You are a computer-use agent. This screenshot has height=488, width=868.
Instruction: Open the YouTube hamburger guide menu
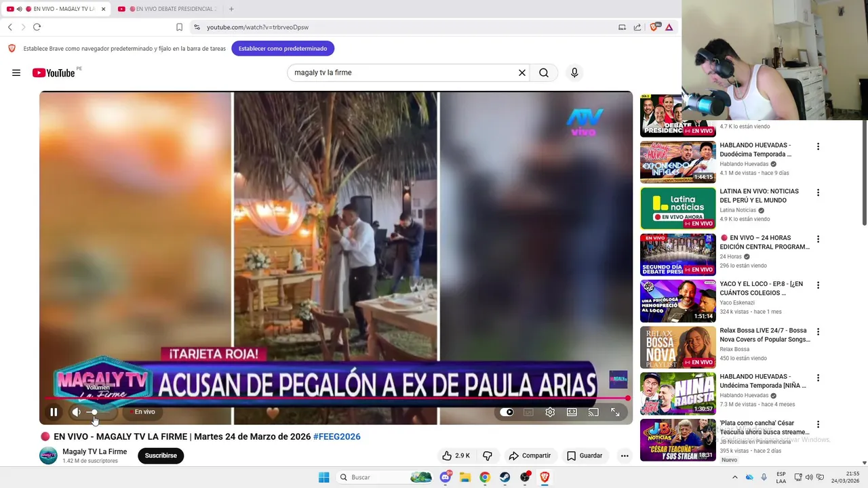coord(16,73)
